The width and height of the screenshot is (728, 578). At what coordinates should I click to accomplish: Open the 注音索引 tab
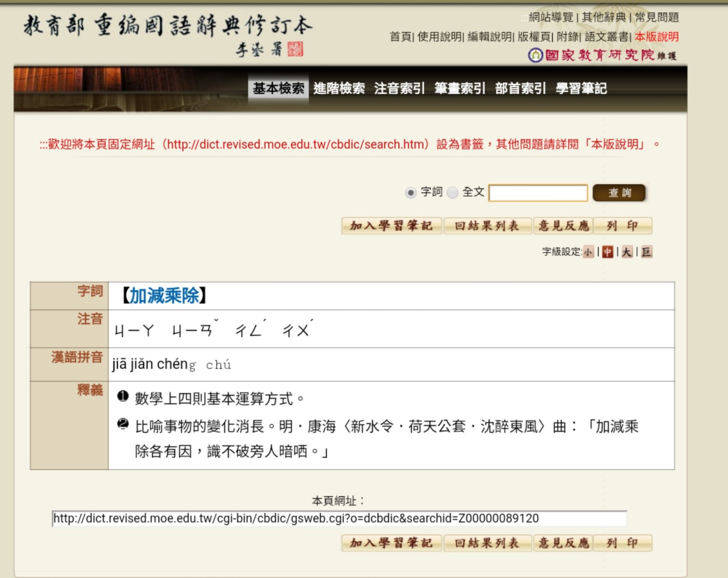[399, 89]
